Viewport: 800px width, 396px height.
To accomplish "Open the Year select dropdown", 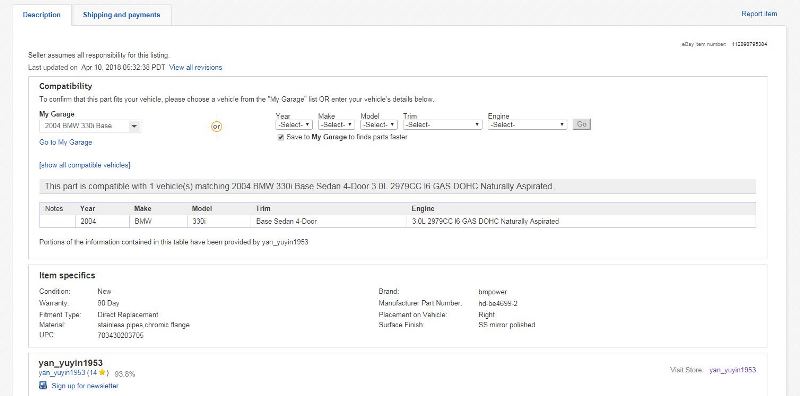I will [293, 125].
